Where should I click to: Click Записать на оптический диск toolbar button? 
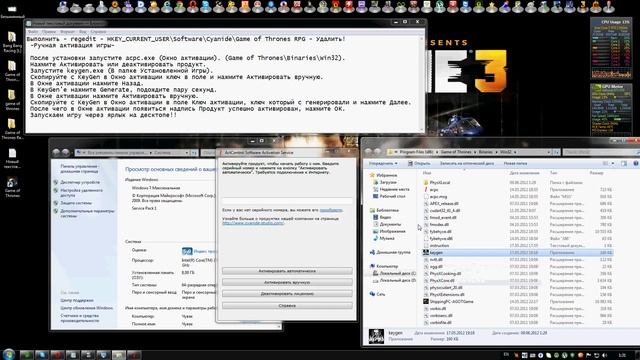tap(467, 163)
